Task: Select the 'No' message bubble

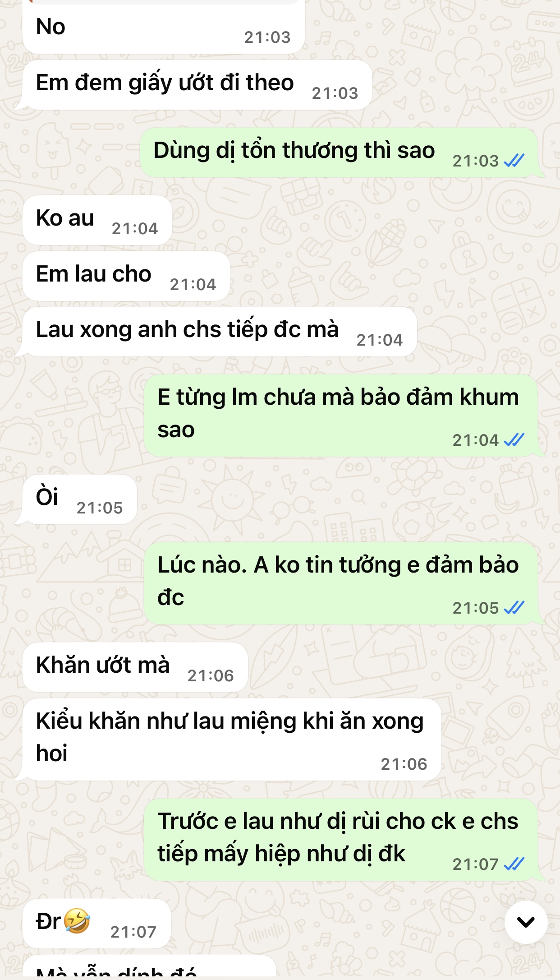Action: coord(164,28)
